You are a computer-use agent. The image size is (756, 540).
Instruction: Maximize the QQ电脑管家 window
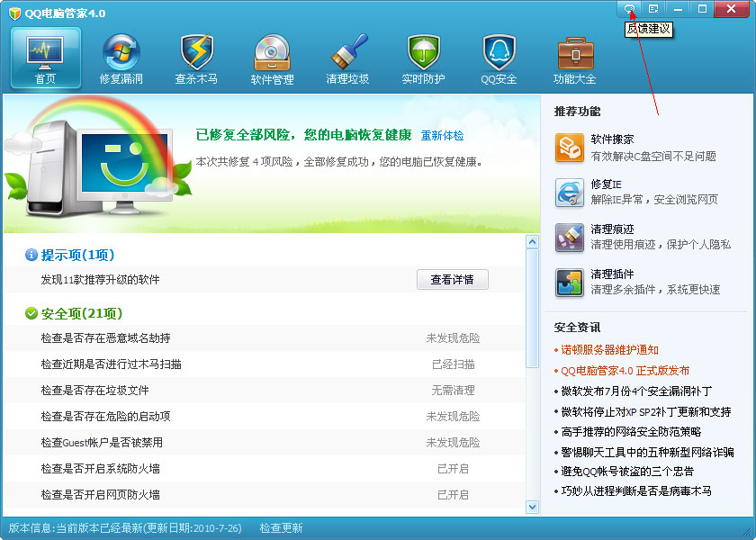(x=702, y=8)
